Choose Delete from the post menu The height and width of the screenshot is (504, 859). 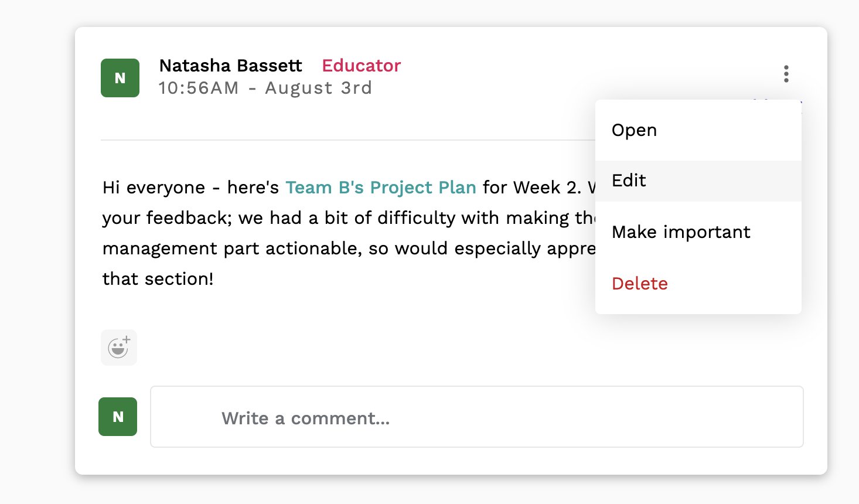click(698, 284)
